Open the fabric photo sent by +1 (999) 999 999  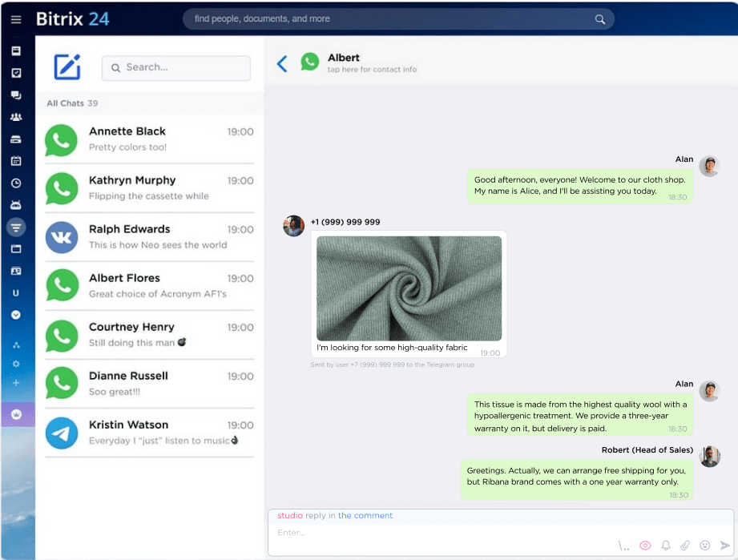[409, 288]
